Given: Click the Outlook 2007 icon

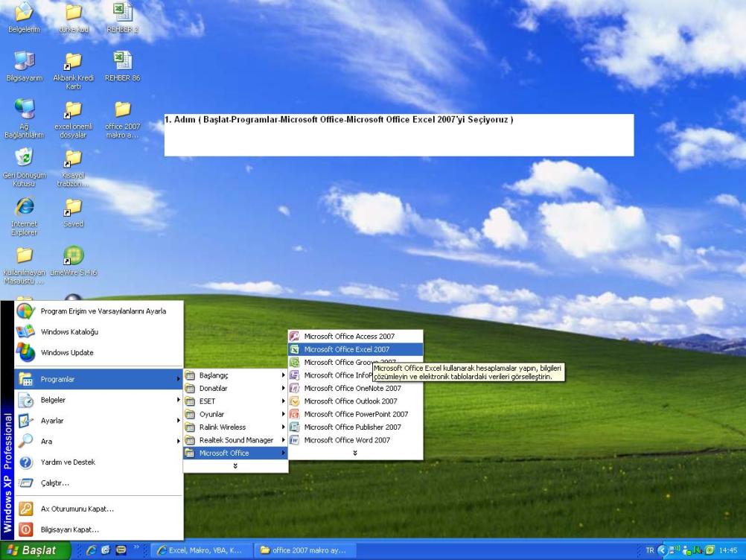Looking at the screenshot, I should 295,401.
